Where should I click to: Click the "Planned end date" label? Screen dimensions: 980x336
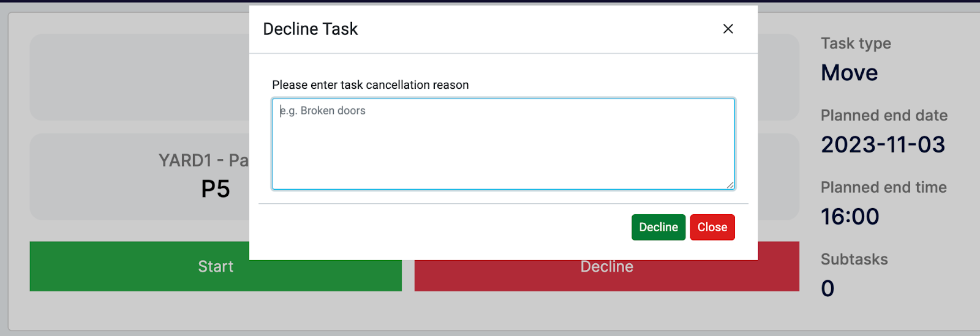[884, 116]
